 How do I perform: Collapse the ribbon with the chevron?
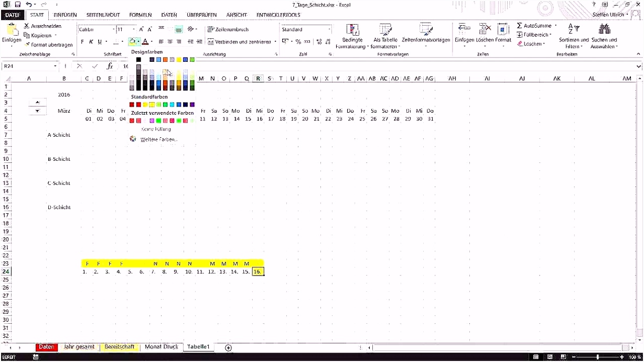click(637, 54)
